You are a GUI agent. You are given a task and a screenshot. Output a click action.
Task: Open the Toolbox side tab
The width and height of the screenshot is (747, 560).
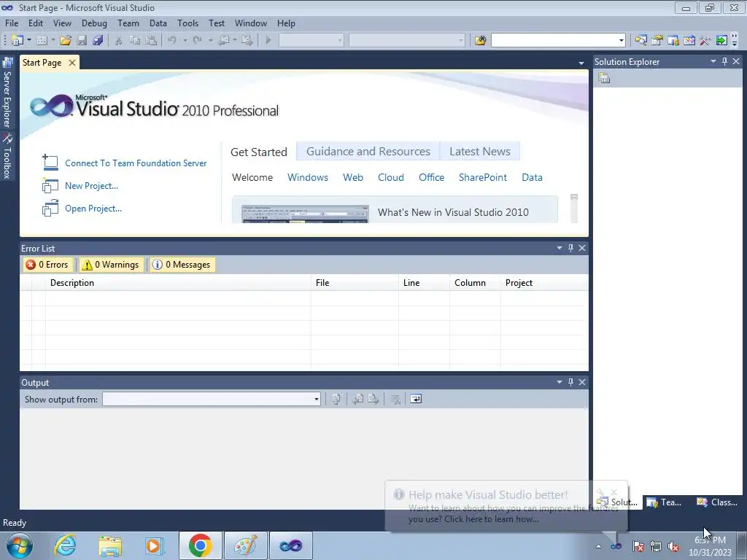7,156
